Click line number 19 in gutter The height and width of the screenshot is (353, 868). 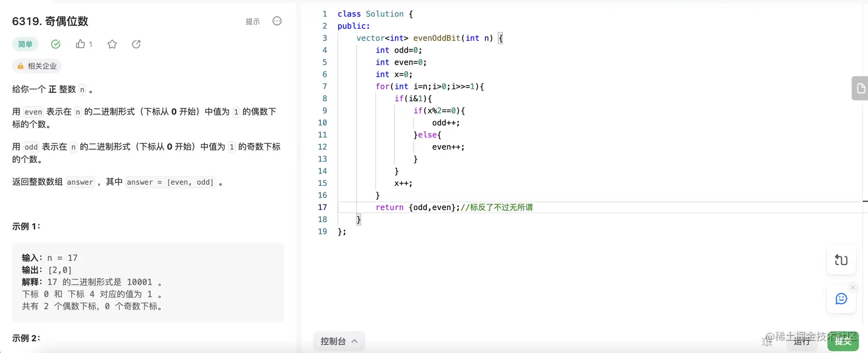click(x=322, y=231)
